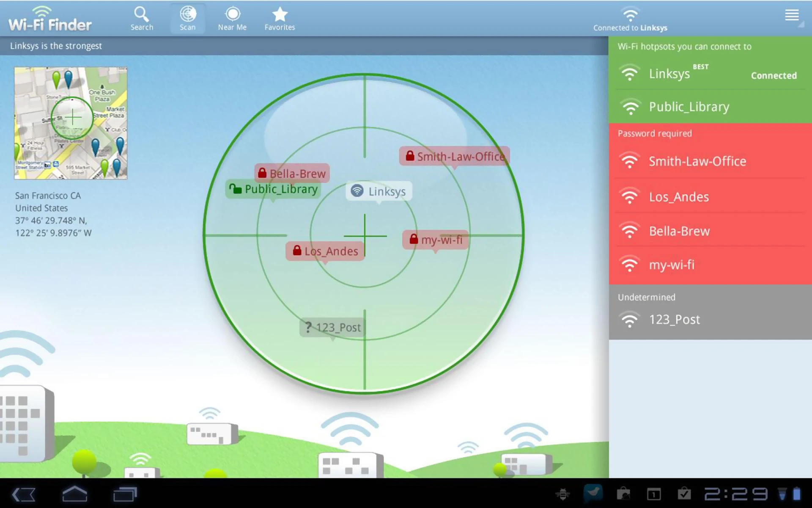Image resolution: width=812 pixels, height=508 pixels.
Task: Open the hamburger menu at top right
Action: [792, 16]
